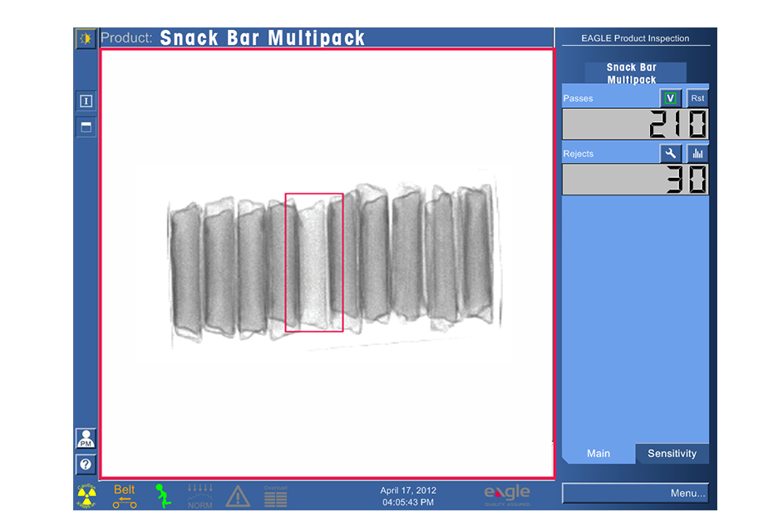The width and height of the screenshot is (773, 532).
Task: Click the red reject box on X-ray image
Action: click(x=314, y=263)
